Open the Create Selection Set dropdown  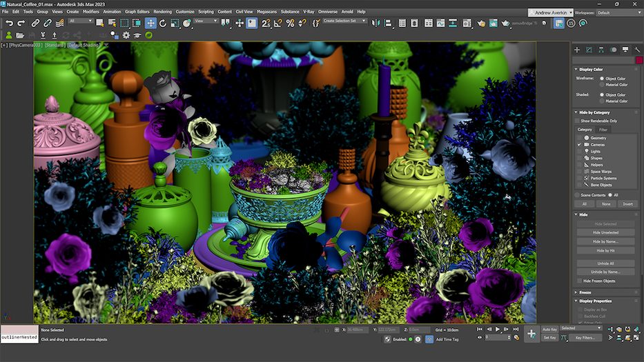click(345, 21)
